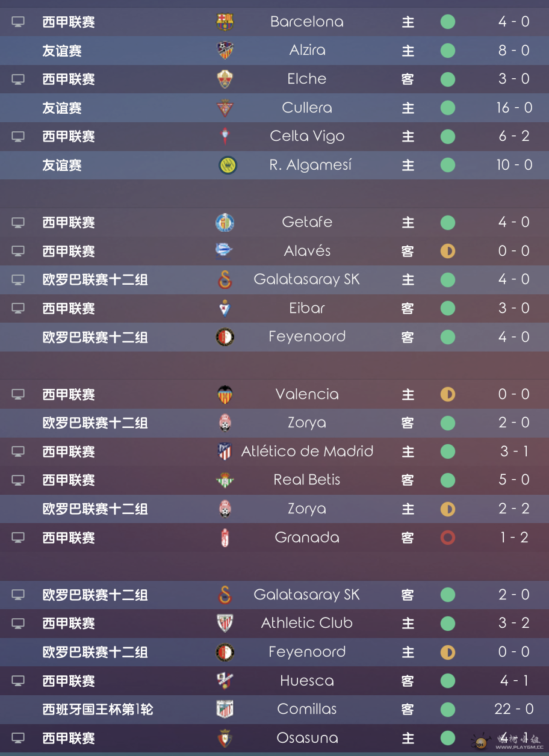Click the Valencia club badge
The height and width of the screenshot is (756, 549).
(225, 395)
